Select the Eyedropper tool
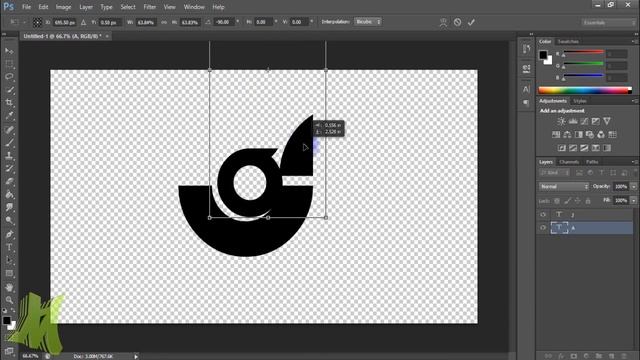The image size is (640, 360). pos(9,116)
